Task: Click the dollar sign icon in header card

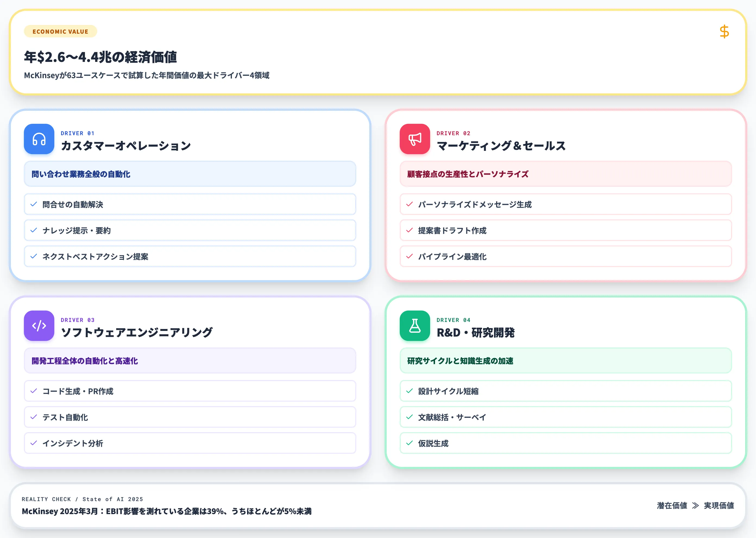Action: click(724, 31)
